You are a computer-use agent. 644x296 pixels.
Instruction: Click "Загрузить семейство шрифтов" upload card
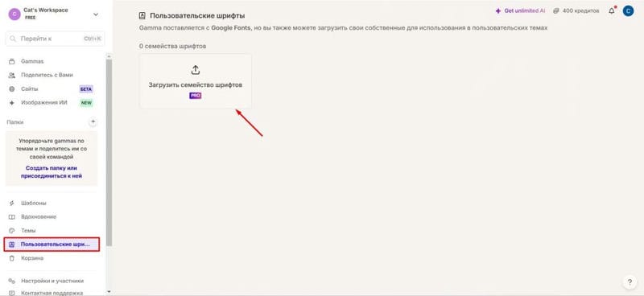(x=196, y=81)
